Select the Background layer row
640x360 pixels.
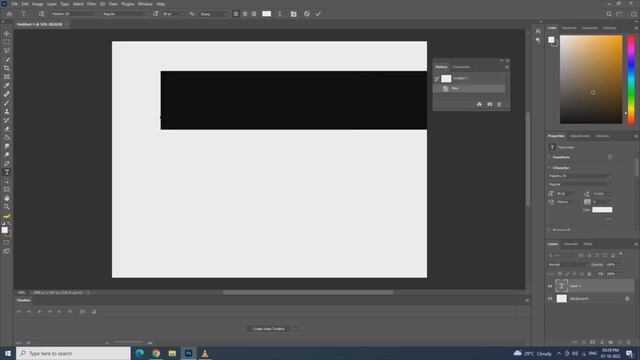click(590, 299)
